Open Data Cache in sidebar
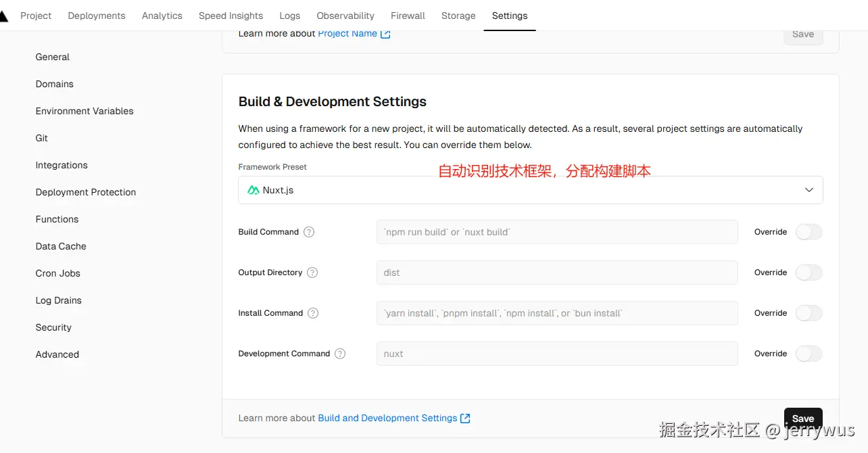The width and height of the screenshot is (868, 453). tap(61, 246)
